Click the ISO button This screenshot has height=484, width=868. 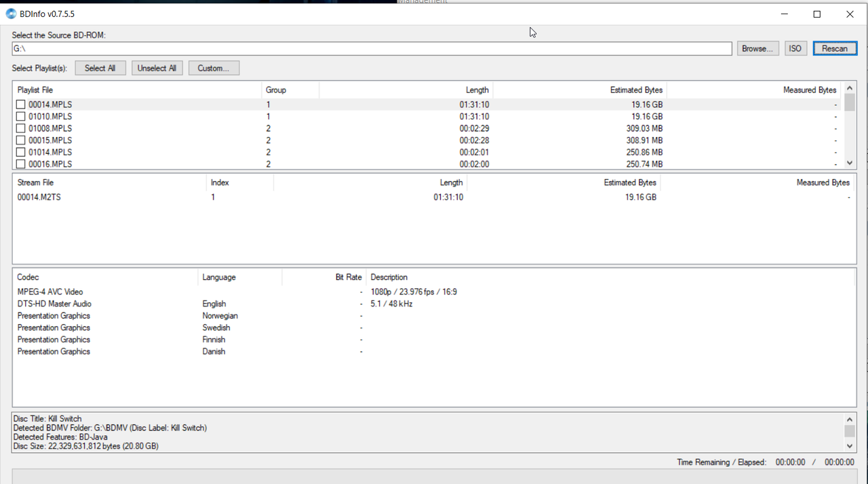point(795,49)
